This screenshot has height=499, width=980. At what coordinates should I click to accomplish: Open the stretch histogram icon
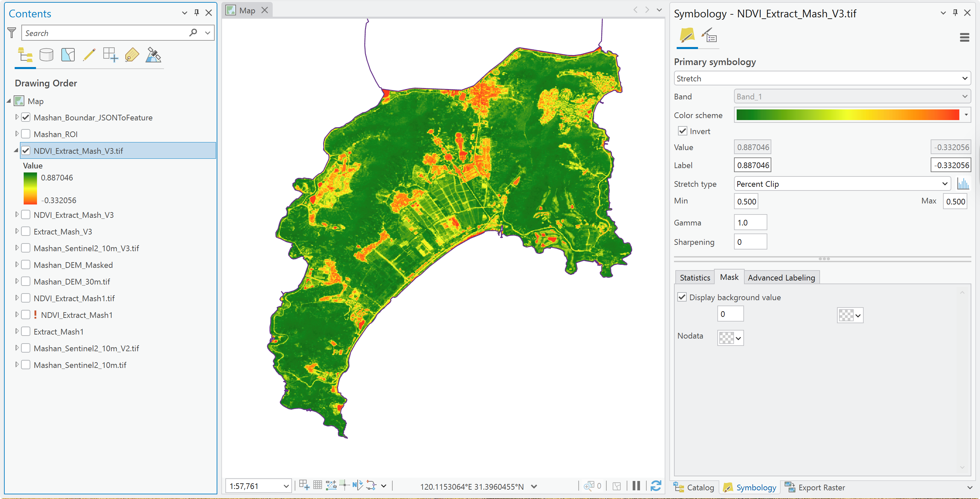963,184
